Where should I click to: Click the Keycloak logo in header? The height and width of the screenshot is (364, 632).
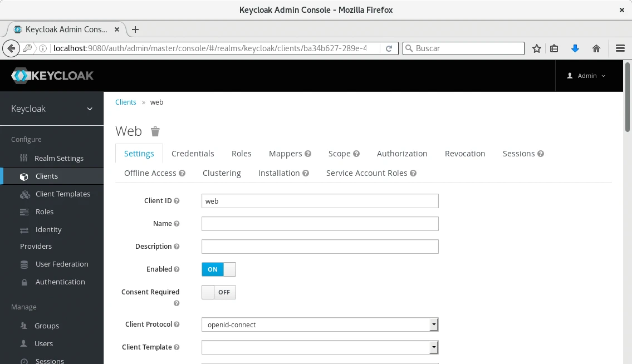(x=52, y=76)
